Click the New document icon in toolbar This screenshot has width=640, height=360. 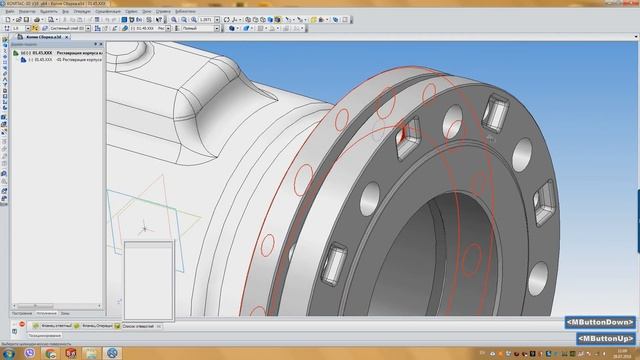click(8, 20)
